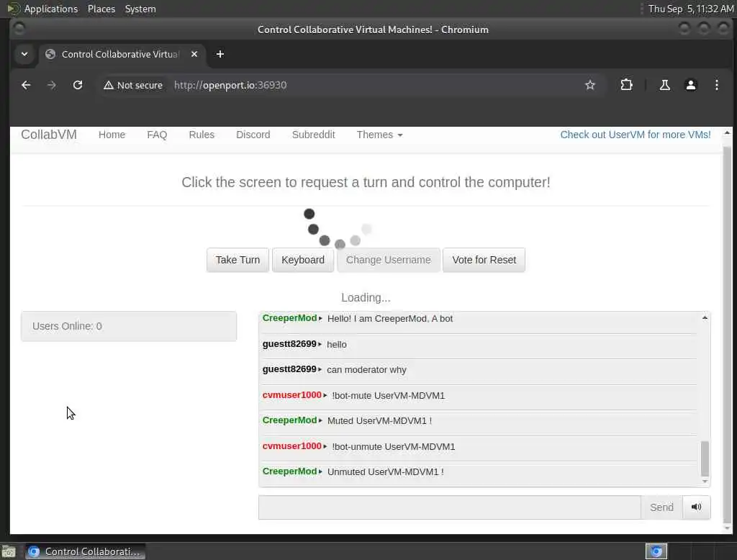The image size is (737, 560).
Task: Click show desktop icon in bottom panel
Action: pos(9,551)
